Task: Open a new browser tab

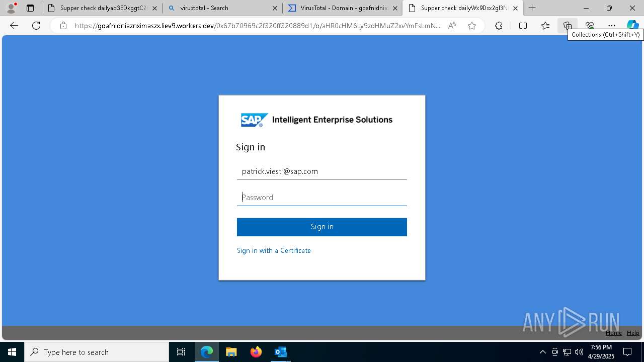Action: 532,8
